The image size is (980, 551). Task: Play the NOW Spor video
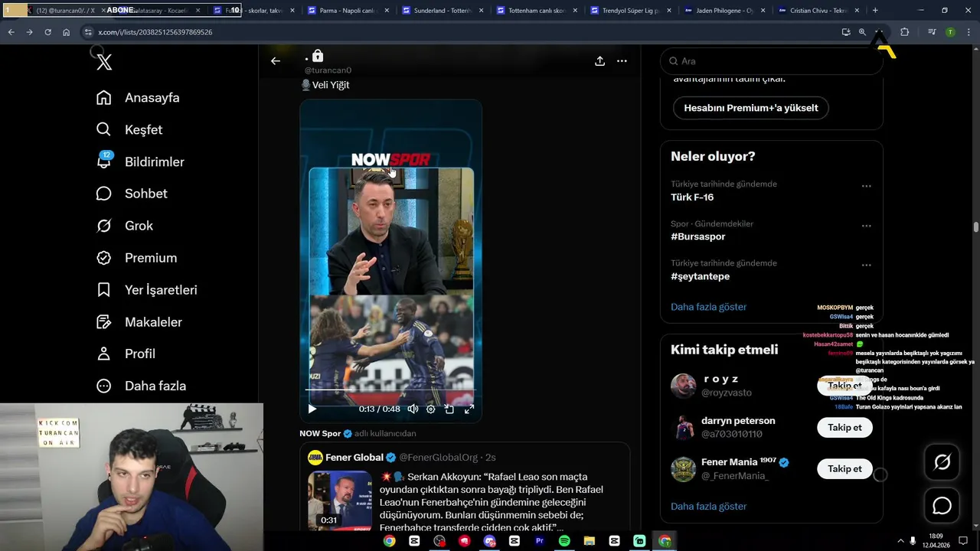312,409
